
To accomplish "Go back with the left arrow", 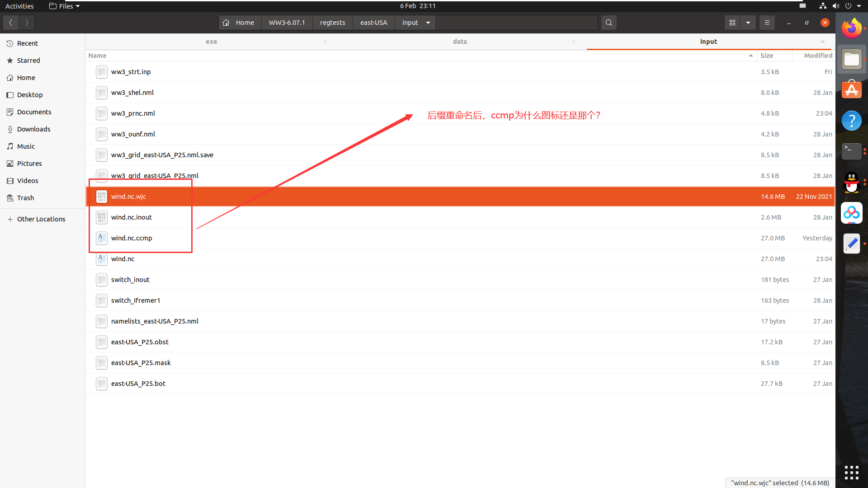I will pos(11,23).
